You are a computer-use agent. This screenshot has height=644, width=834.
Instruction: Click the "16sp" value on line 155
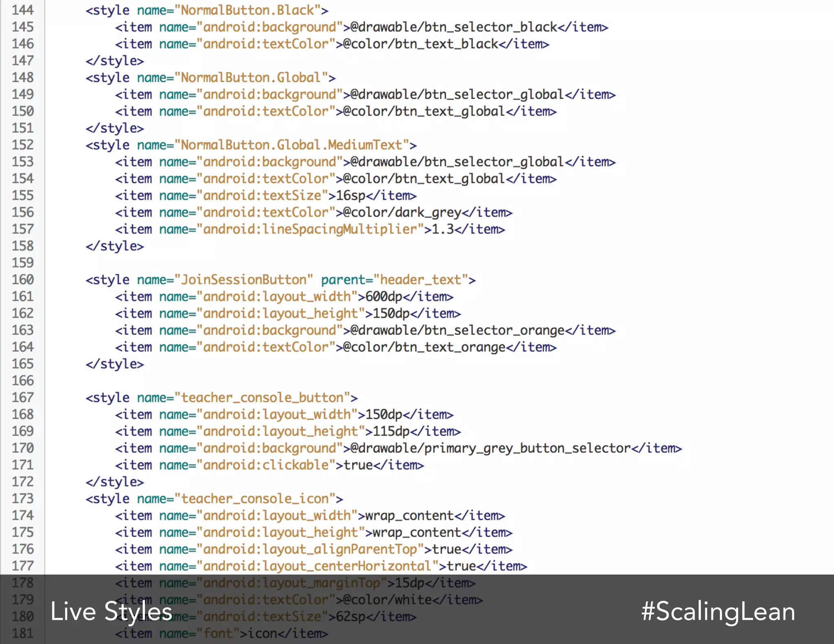351,195
